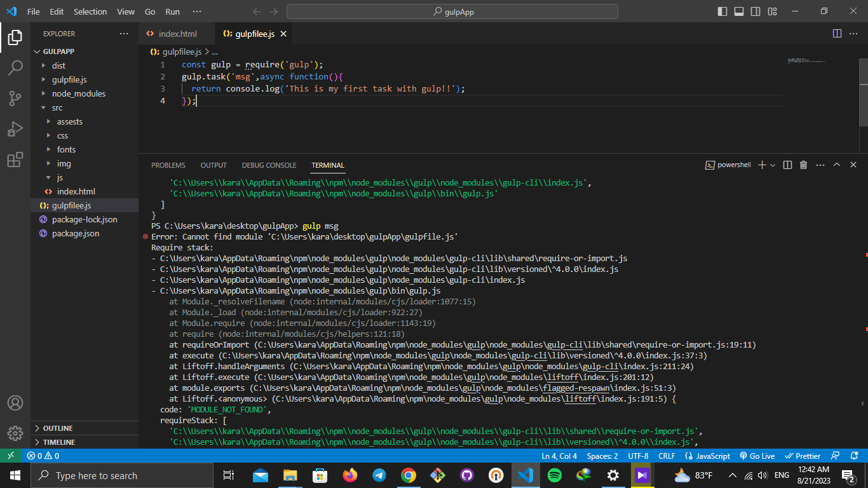Open package-lock.json in explorer
The image size is (868, 488).
coord(85,219)
